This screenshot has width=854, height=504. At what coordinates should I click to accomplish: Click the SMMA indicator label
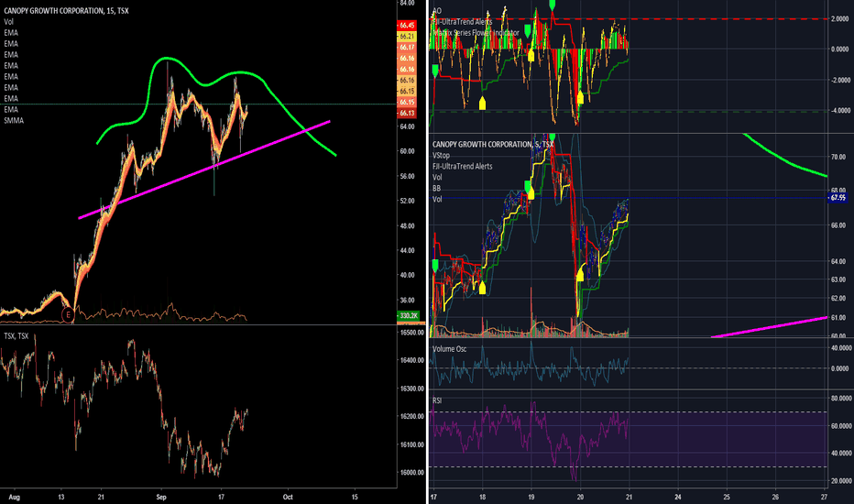point(14,120)
